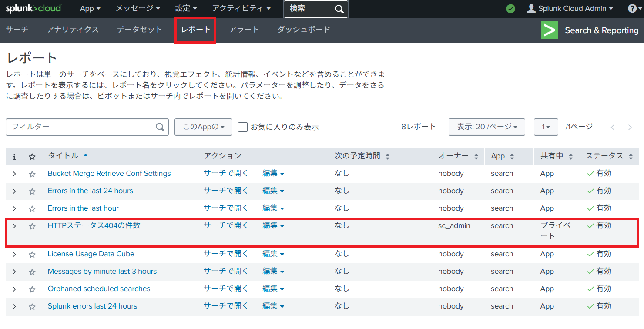Viewport: 644px width, 329px height.
Task: Expand the HTTPステータス404の件数 row details
Action: (x=14, y=226)
